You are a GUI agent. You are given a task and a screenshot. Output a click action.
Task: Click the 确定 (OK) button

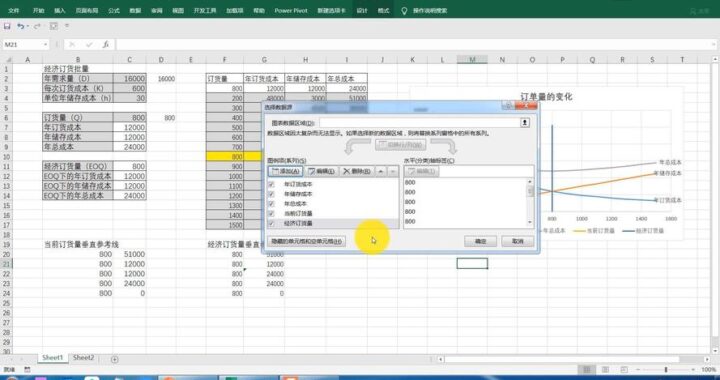480,241
